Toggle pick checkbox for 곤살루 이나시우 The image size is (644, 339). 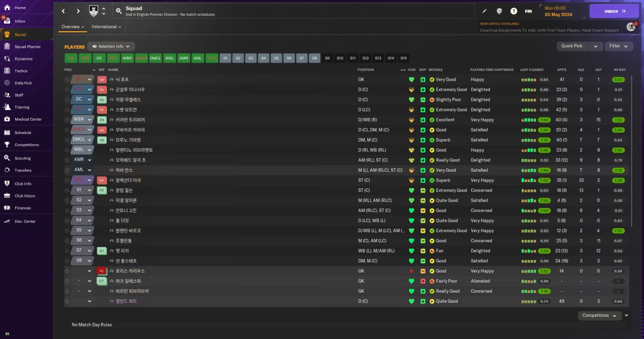67,90
